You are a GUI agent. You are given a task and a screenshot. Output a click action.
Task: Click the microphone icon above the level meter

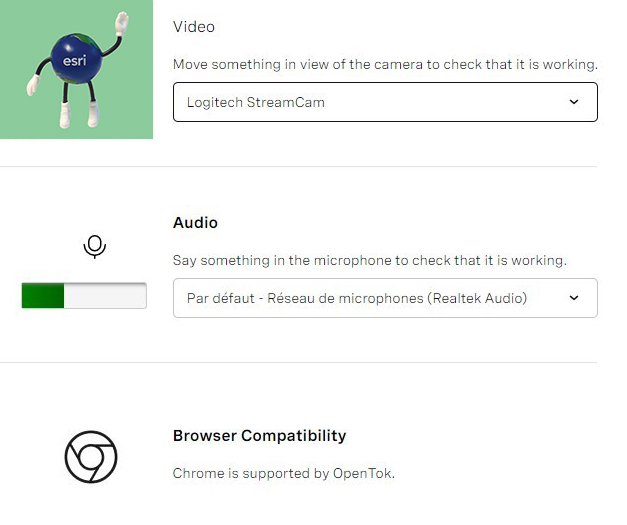click(94, 246)
